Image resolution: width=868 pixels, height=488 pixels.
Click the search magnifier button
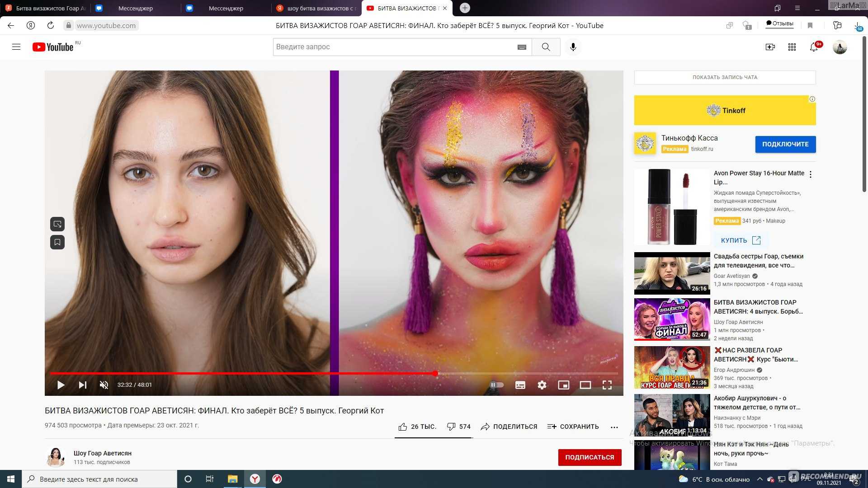[x=546, y=47]
